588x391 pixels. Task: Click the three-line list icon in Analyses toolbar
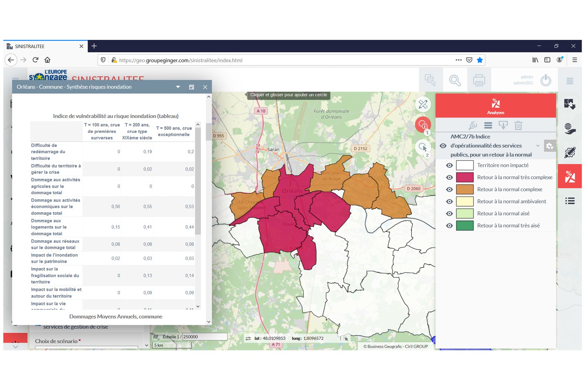pyautogui.click(x=488, y=125)
